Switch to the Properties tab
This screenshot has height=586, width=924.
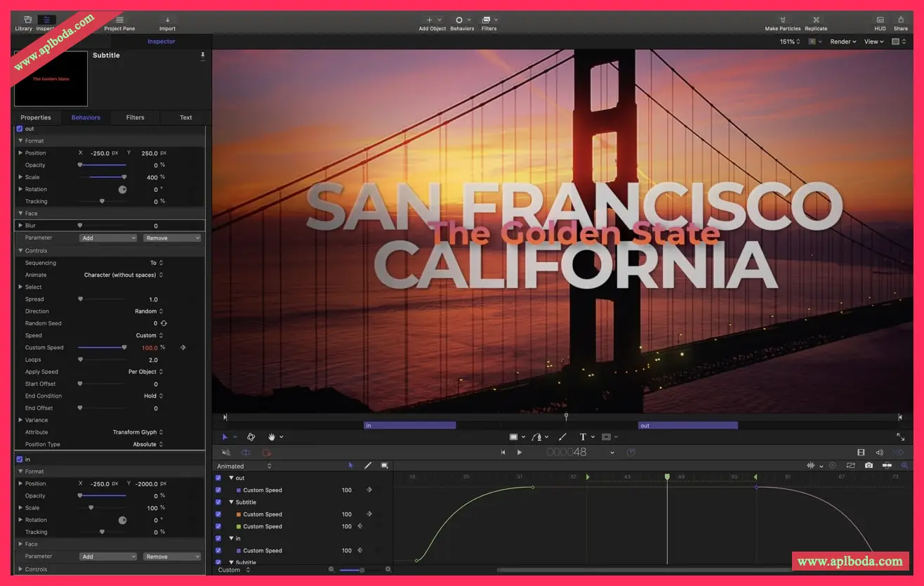point(36,117)
